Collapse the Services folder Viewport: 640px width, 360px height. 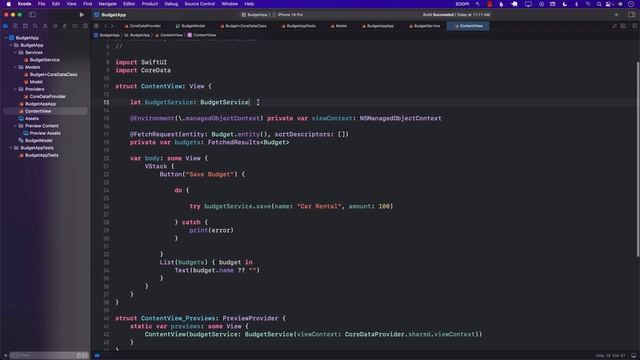pyautogui.click(x=16, y=52)
